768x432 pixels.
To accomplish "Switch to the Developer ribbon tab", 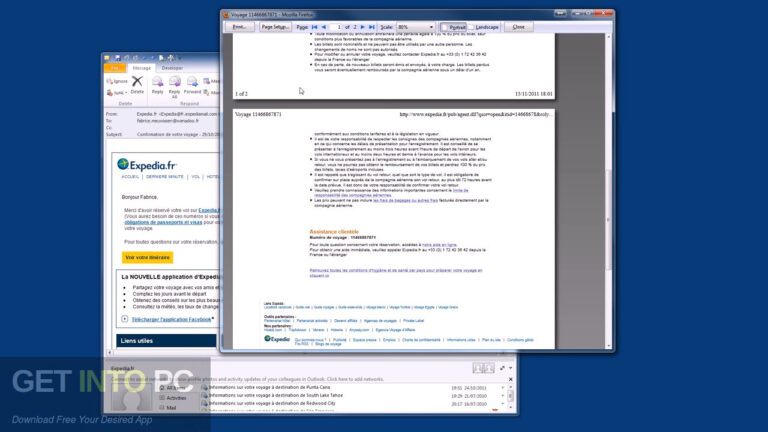I will tap(172, 68).
